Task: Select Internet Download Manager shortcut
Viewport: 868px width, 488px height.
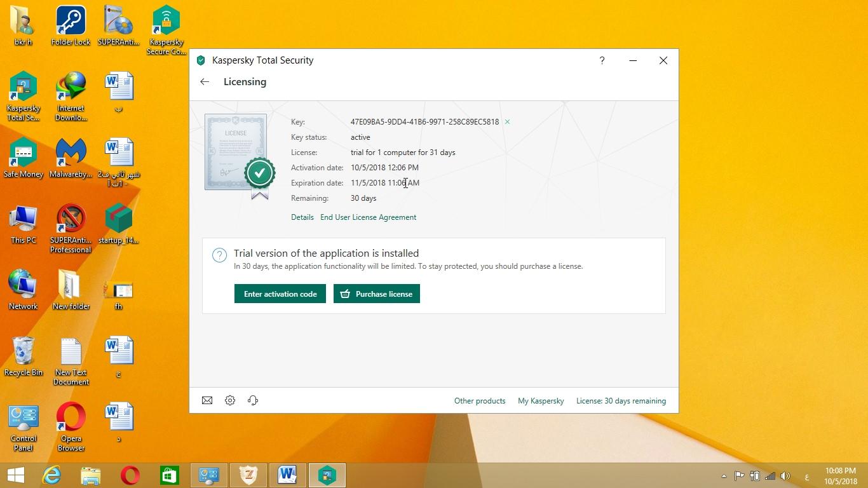Action: click(71, 97)
